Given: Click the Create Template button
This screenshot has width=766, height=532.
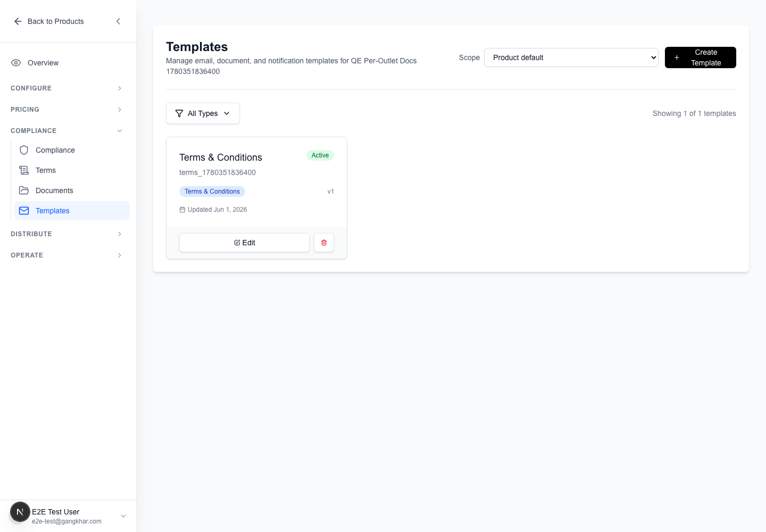Looking at the screenshot, I should (701, 57).
